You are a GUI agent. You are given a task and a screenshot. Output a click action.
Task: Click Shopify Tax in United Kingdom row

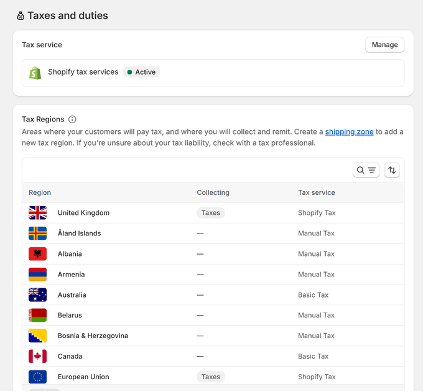317,213
